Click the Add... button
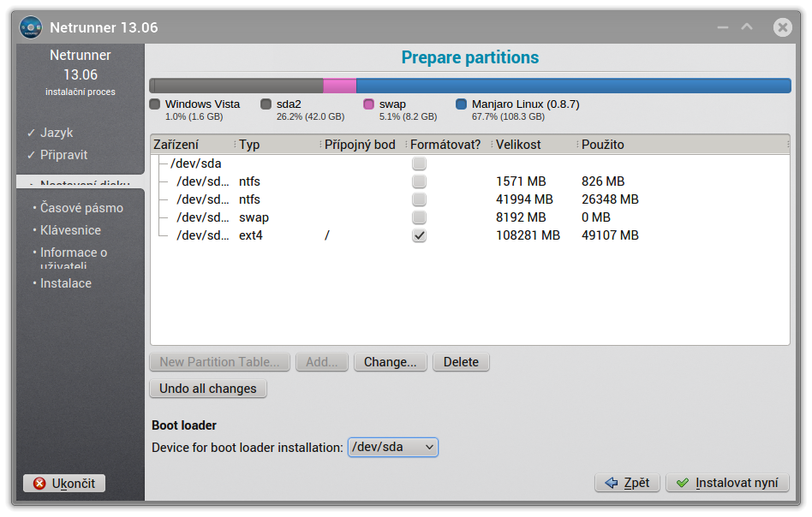This screenshot has width=812, height=517. click(321, 362)
